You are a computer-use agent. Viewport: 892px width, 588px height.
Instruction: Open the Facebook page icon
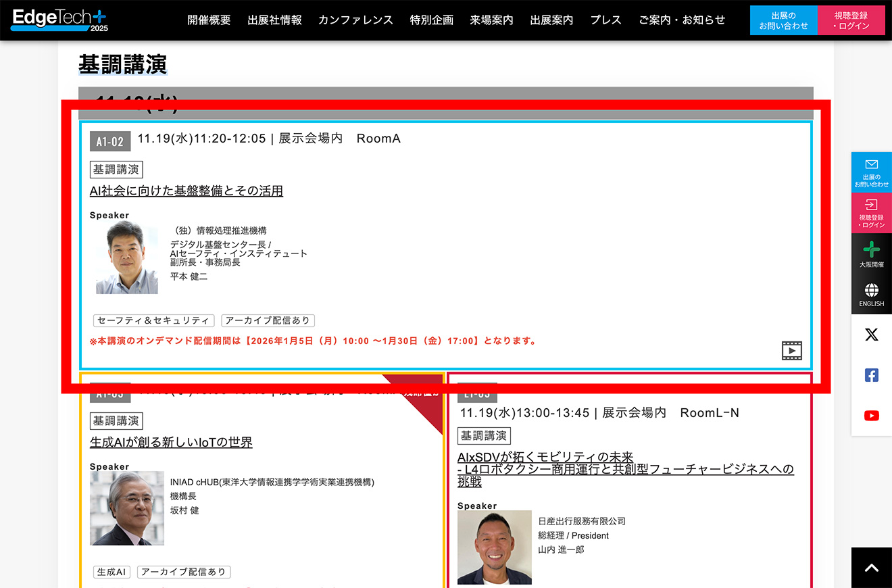[872, 375]
